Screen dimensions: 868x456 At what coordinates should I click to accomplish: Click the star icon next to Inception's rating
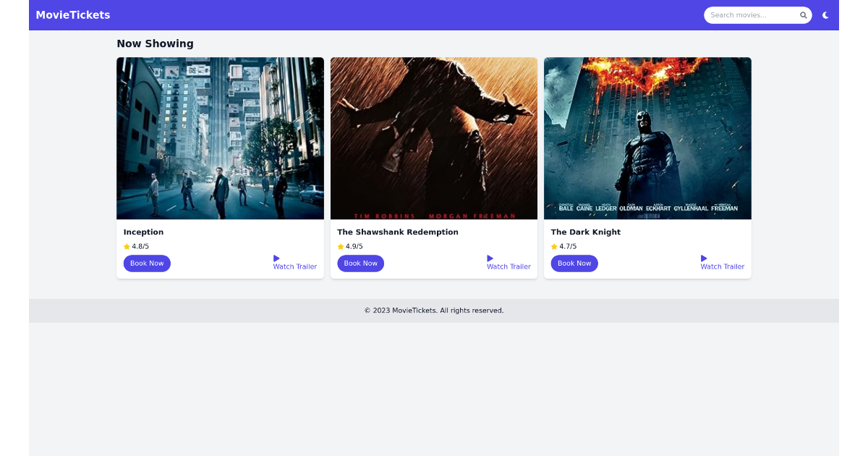[x=126, y=246]
